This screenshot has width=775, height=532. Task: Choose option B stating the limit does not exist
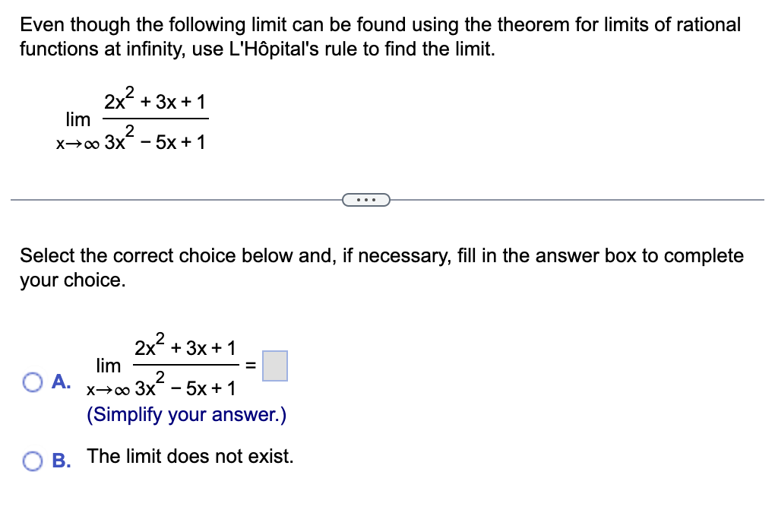click(x=32, y=459)
